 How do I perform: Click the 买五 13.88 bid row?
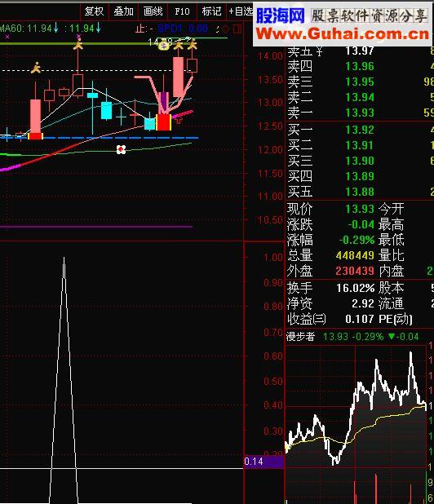point(360,192)
